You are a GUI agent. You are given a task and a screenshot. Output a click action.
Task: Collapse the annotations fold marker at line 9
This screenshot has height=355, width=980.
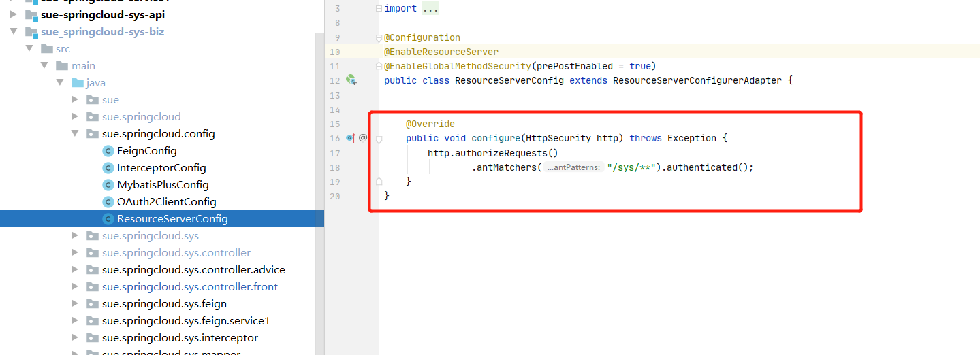pyautogui.click(x=379, y=37)
